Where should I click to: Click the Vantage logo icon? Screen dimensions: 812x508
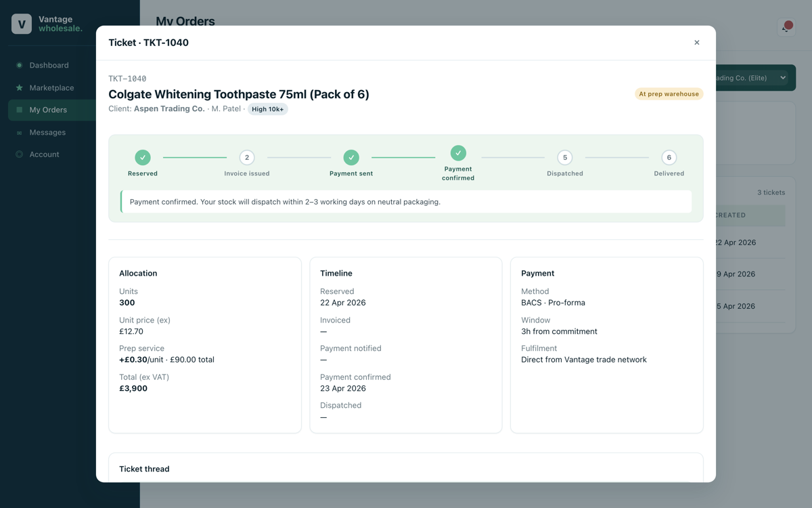(x=22, y=24)
